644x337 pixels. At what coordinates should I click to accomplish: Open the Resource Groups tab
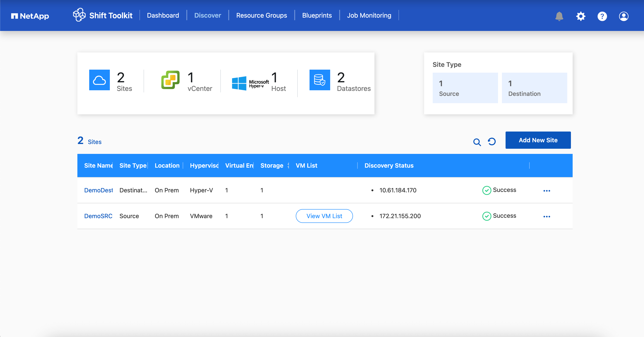[262, 15]
